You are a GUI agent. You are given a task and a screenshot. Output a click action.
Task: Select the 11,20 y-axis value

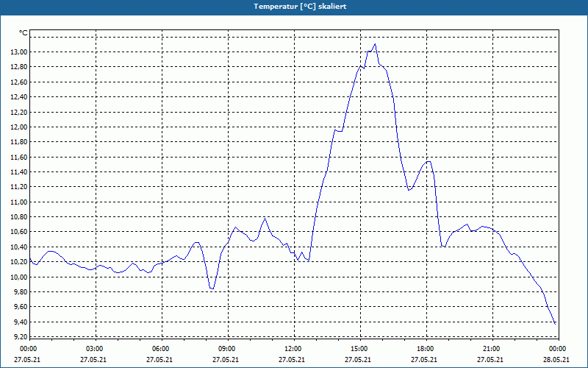coord(19,187)
